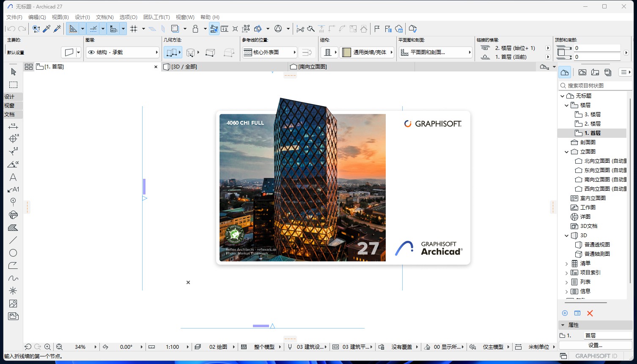The width and height of the screenshot is (637, 364).
Task: Select the Drawing tool at toolbox bottom
Action: tap(13, 316)
